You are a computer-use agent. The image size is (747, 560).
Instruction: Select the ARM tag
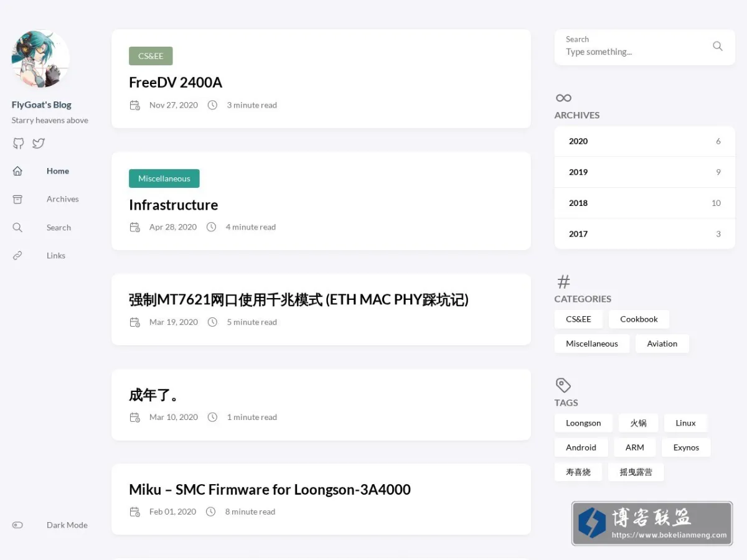[635, 447]
